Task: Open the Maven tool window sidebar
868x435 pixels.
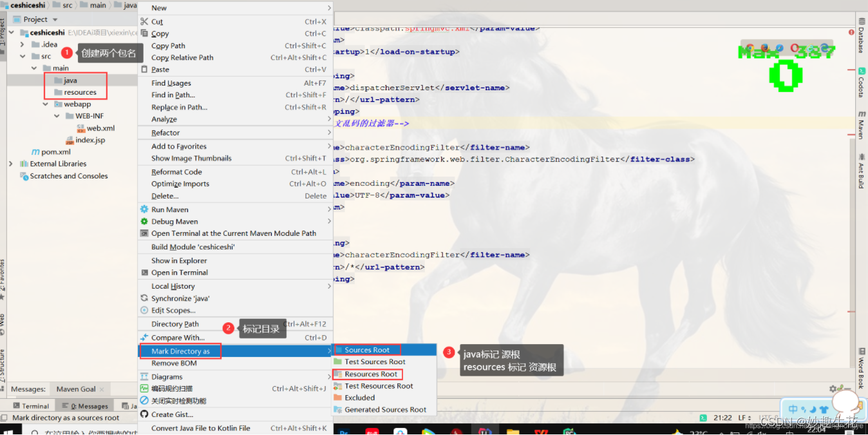Action: tap(861, 125)
